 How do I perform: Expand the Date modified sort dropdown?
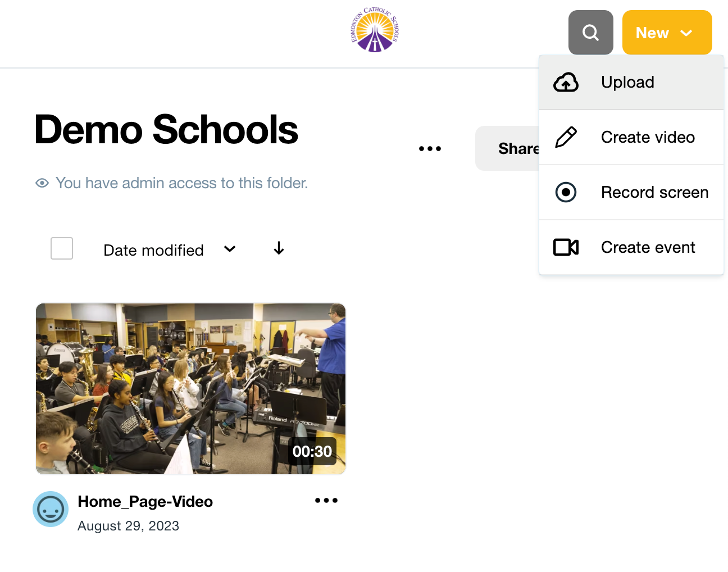pos(170,249)
